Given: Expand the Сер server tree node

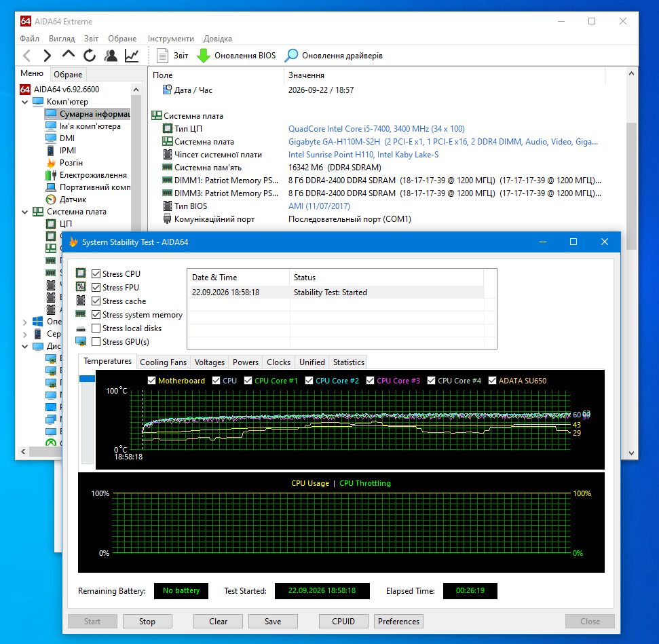Looking at the screenshot, I should click(25, 334).
